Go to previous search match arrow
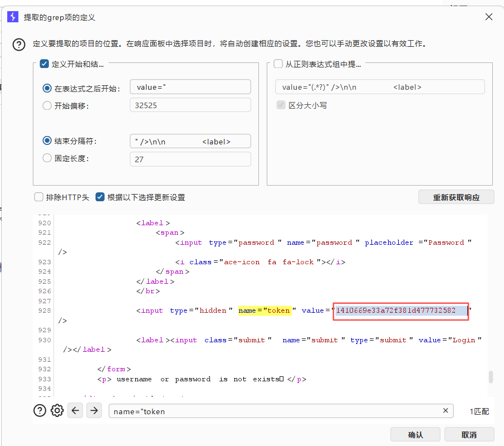Viewport: 504px width, 446px height. tap(75, 411)
